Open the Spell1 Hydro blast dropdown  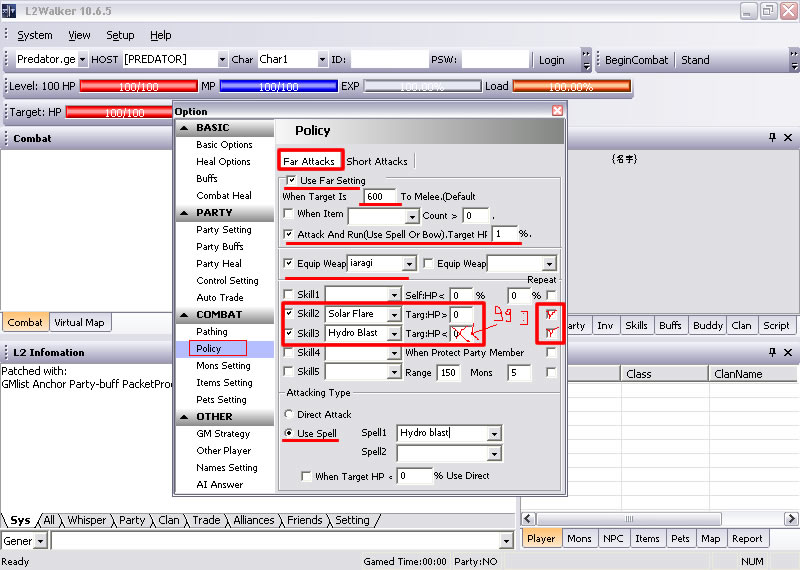pyautogui.click(x=494, y=434)
